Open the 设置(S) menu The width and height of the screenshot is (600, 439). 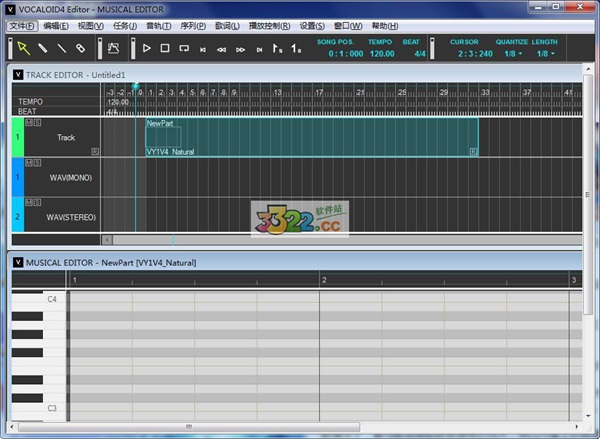[x=312, y=26]
